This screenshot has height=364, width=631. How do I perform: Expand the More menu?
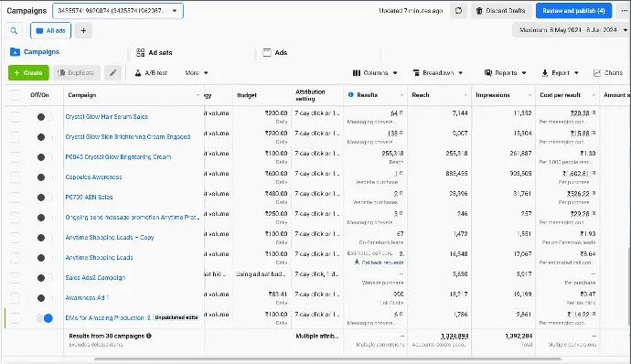pos(197,73)
